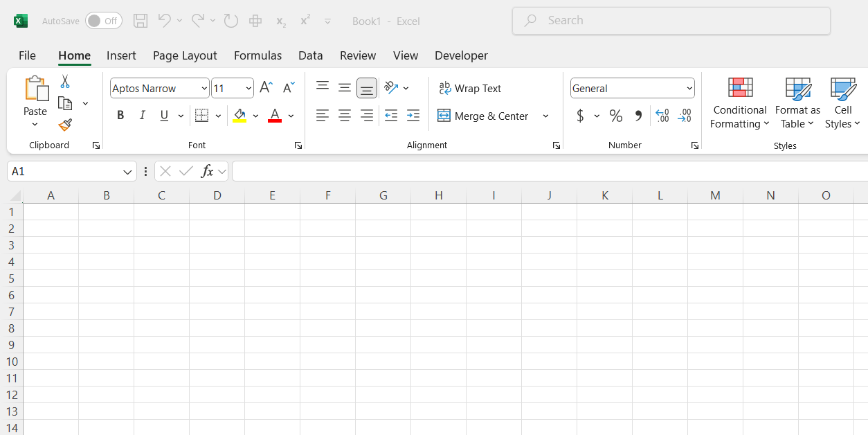
Task: Click the Borders icon
Action: tap(201, 116)
